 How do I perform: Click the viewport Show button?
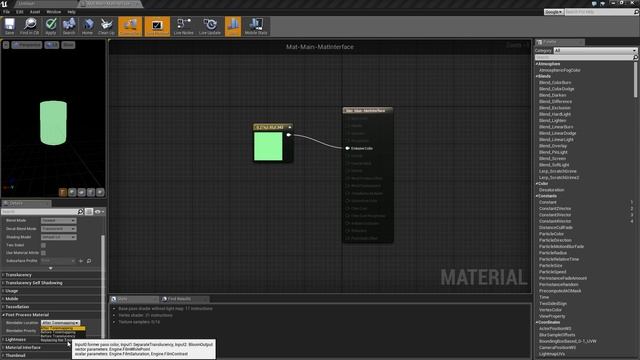click(68, 45)
